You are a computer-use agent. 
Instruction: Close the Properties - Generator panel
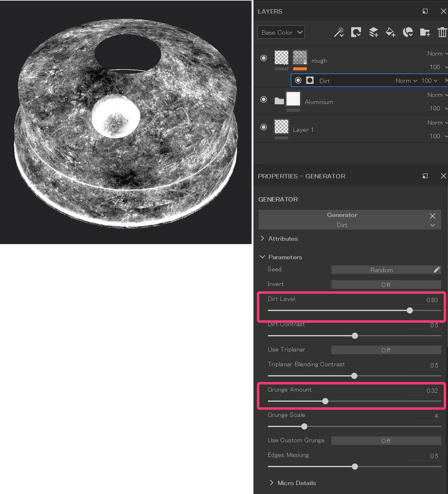click(443, 176)
